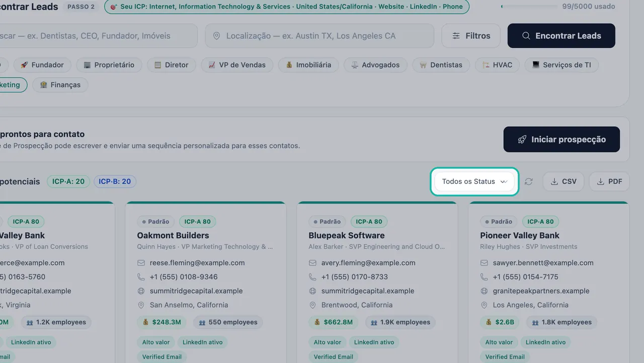The image size is (644, 363).
Task: Select the Finanças quick filter chip
Action: coord(60,85)
